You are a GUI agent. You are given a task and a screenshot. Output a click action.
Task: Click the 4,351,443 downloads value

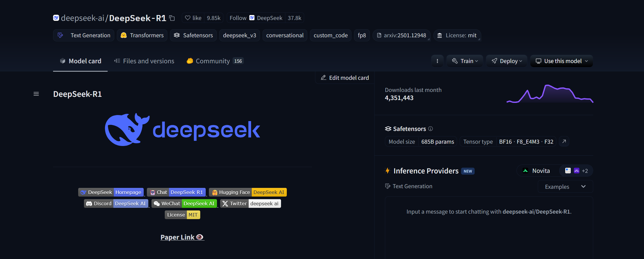399,98
